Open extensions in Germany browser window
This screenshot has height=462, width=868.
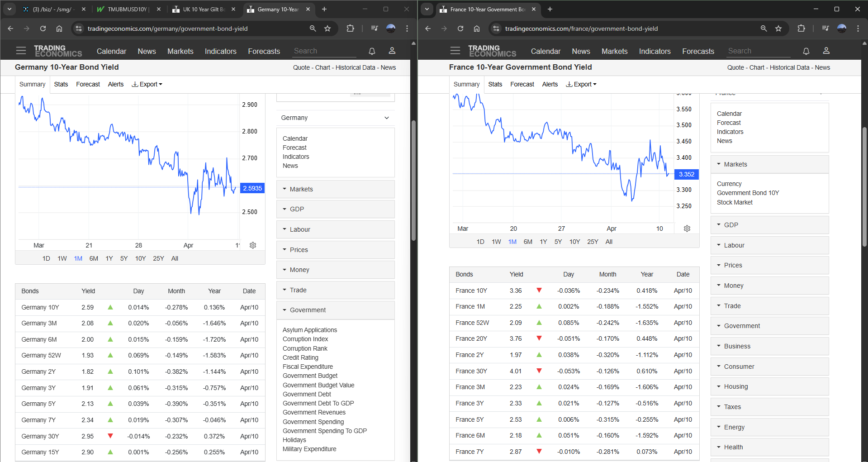350,29
